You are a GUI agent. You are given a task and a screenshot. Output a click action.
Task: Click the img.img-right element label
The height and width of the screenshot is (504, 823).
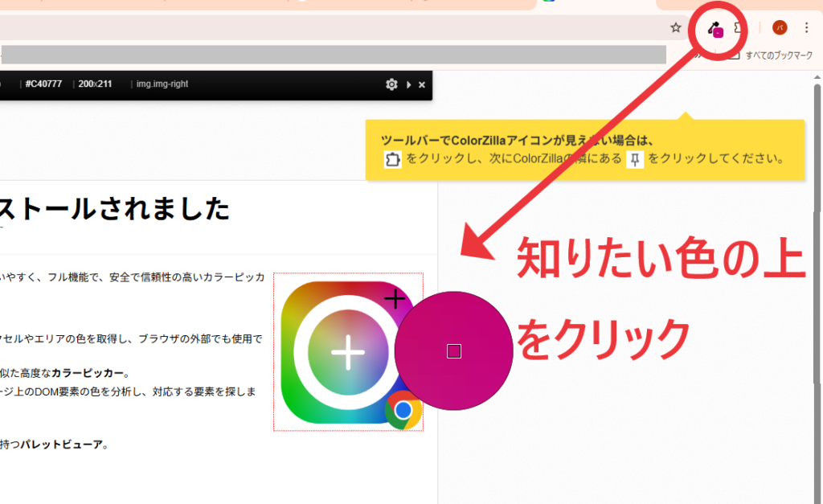[162, 84]
